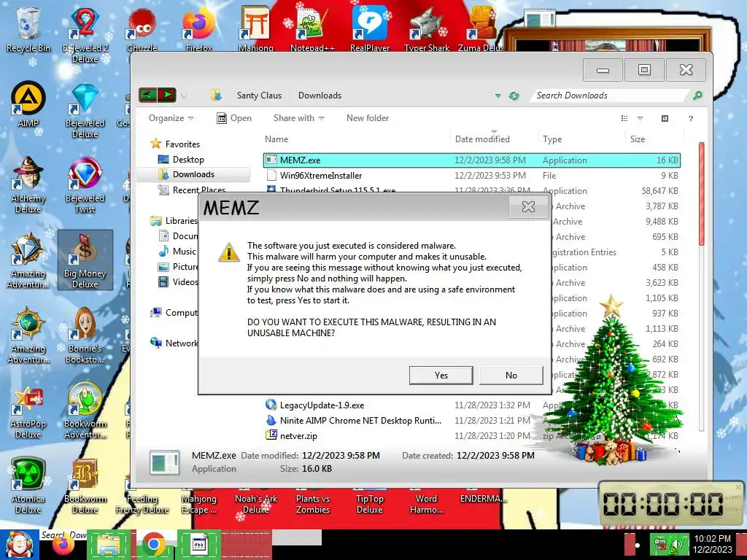
Task: Click New folder in toolbar
Action: 368,118
